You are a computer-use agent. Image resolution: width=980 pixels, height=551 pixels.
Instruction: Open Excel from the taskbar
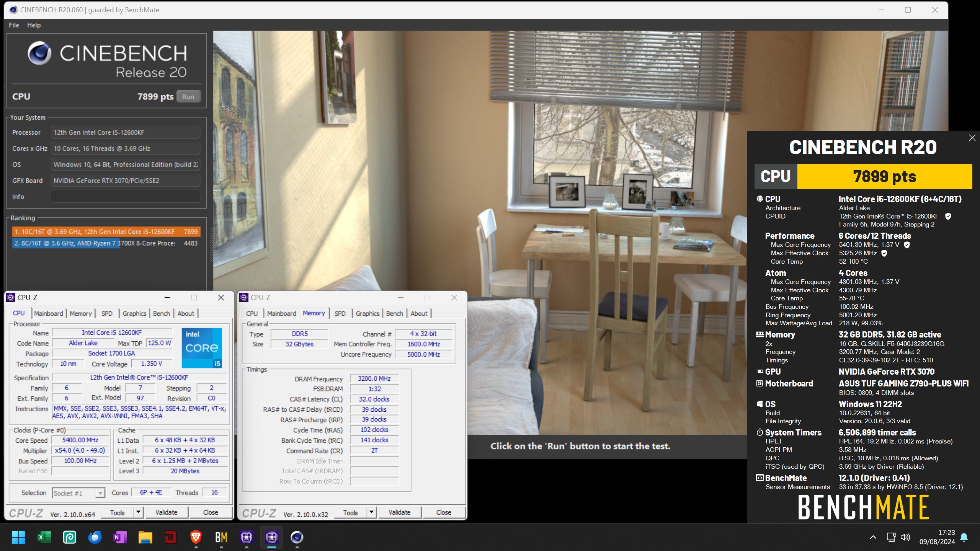pos(44,538)
